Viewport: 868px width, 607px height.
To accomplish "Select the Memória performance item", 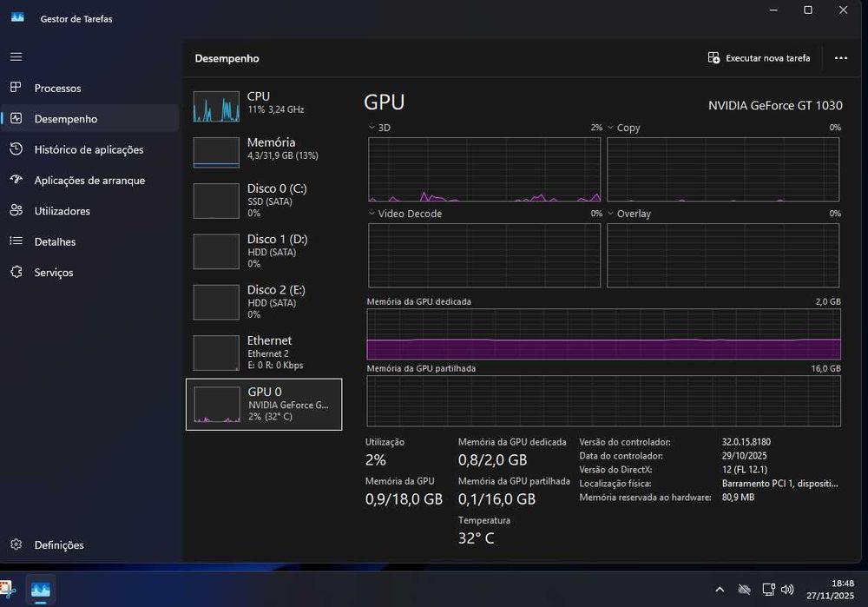I will (x=264, y=151).
